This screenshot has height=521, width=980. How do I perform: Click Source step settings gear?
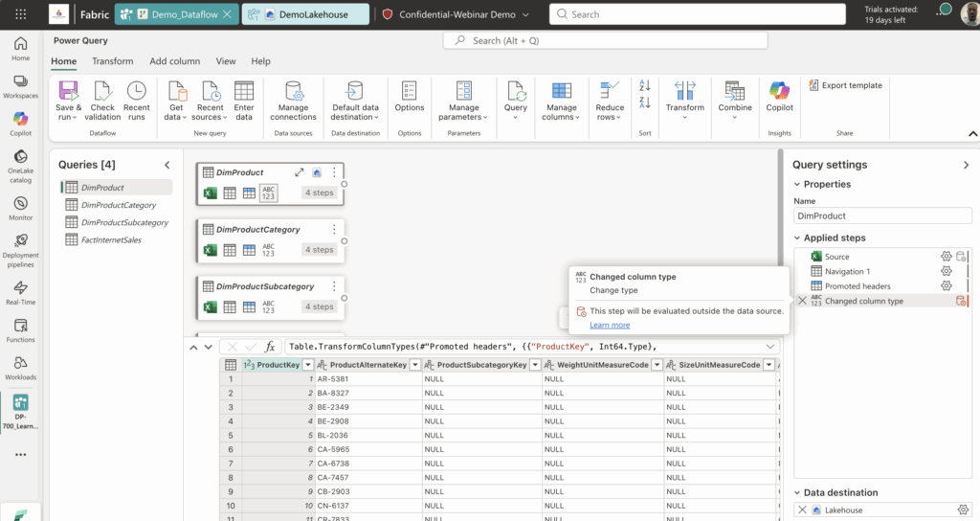947,257
